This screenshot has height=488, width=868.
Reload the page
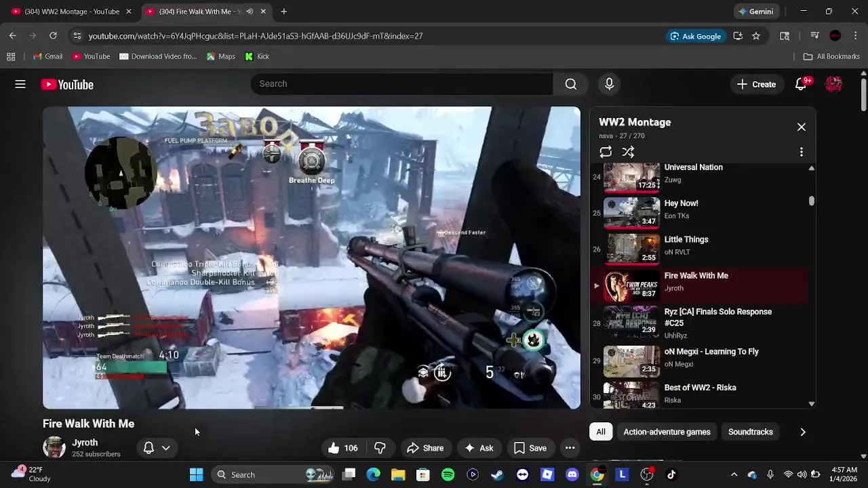click(x=53, y=36)
